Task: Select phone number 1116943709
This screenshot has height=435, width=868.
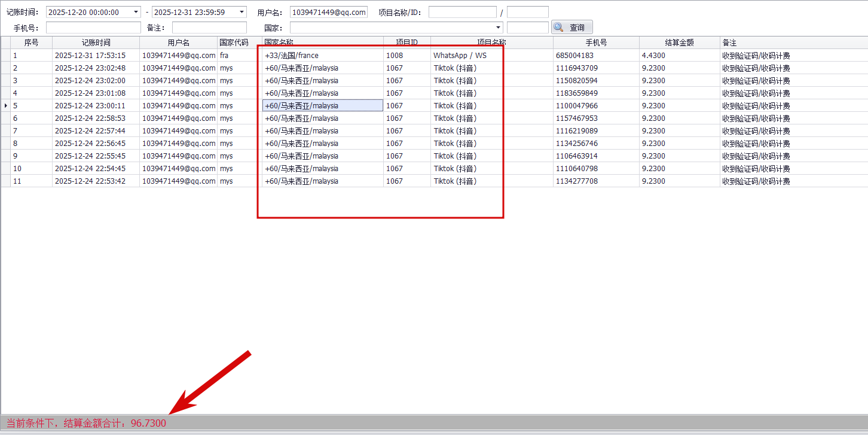Action: coord(596,68)
